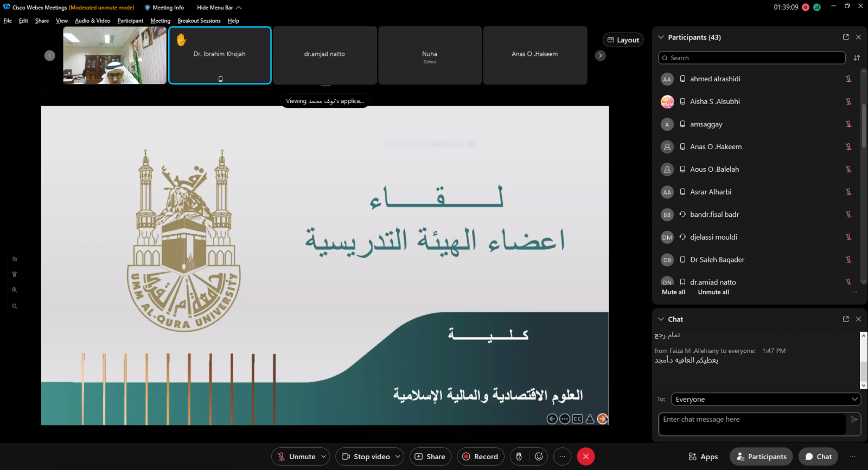The height and width of the screenshot is (470, 868).
Task: Open the Breakout Sessions menu
Action: pyautogui.click(x=199, y=21)
